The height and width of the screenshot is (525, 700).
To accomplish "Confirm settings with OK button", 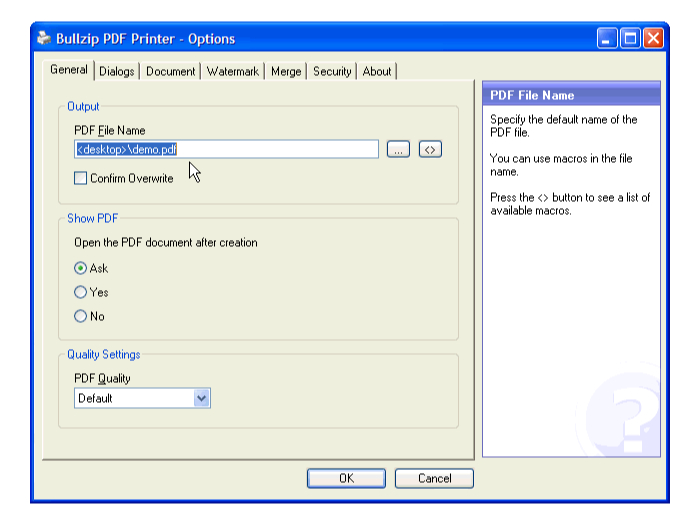I will (346, 479).
